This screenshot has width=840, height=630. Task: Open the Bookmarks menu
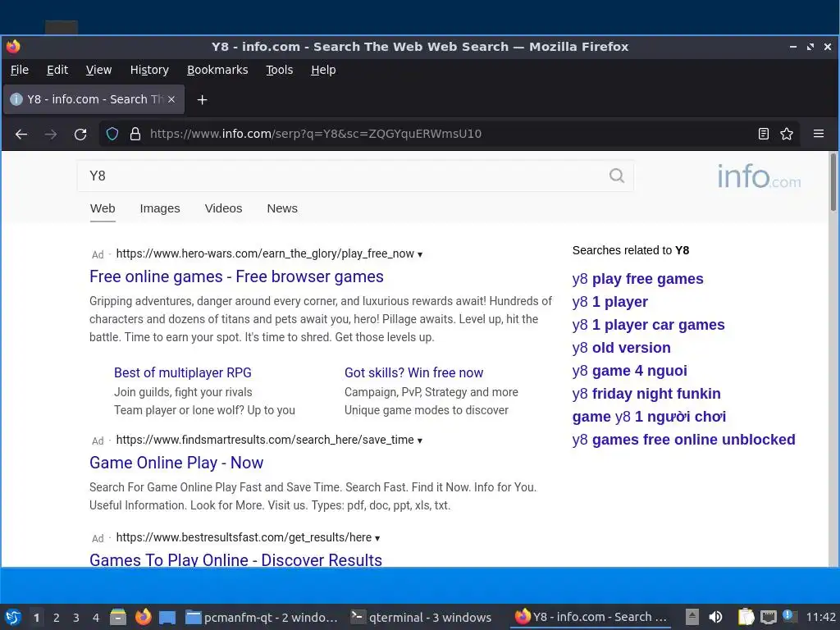pos(217,71)
